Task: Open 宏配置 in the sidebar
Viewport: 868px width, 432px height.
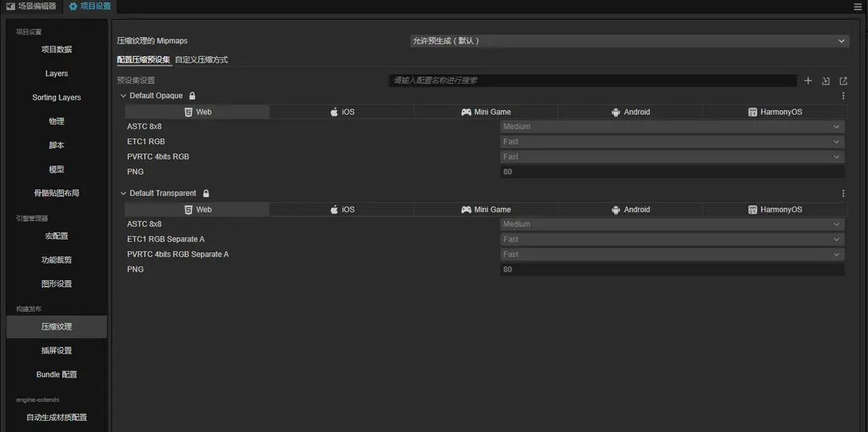Action: point(56,236)
